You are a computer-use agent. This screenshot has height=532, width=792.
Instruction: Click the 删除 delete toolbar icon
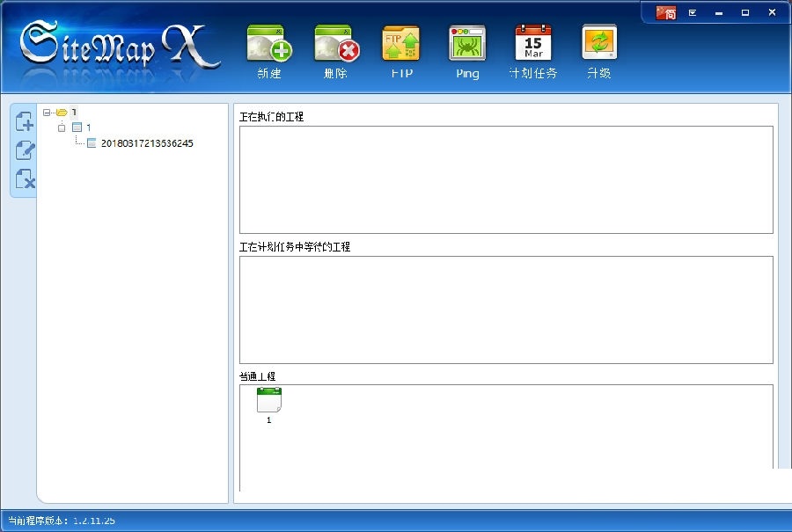tap(334, 44)
